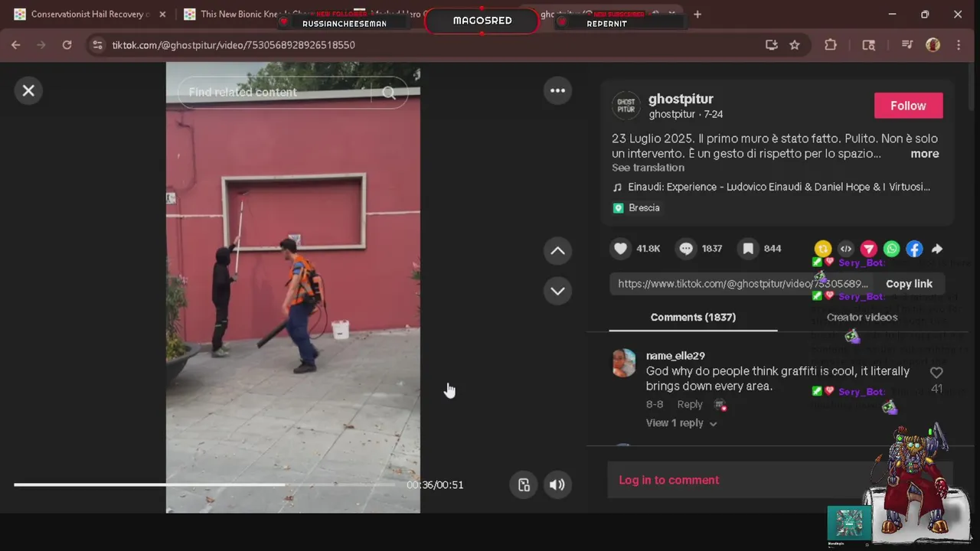Share to WhatsApp
Viewport: 980px width, 551px height.
click(892, 249)
